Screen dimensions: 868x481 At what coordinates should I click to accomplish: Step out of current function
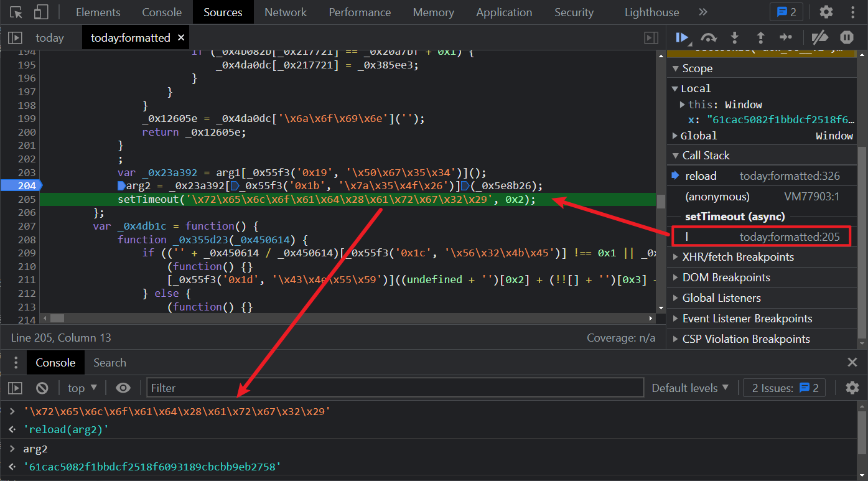pyautogui.click(x=760, y=37)
